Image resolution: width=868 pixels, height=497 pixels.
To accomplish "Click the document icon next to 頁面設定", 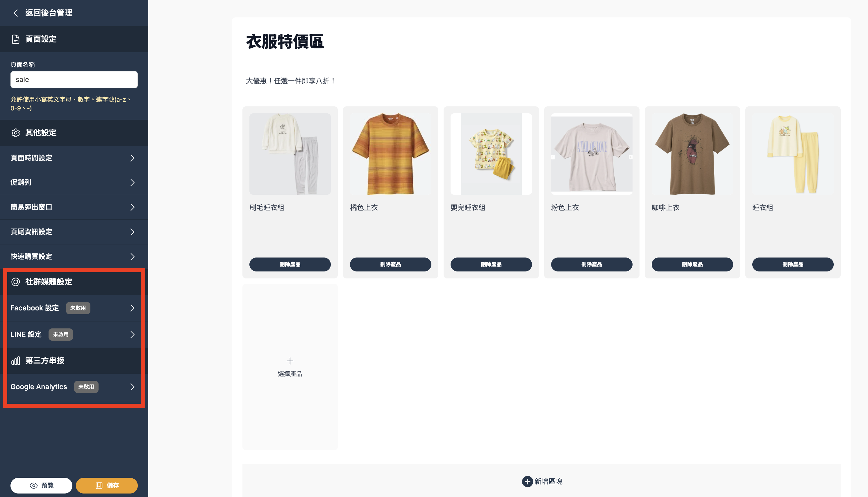I will tap(15, 39).
